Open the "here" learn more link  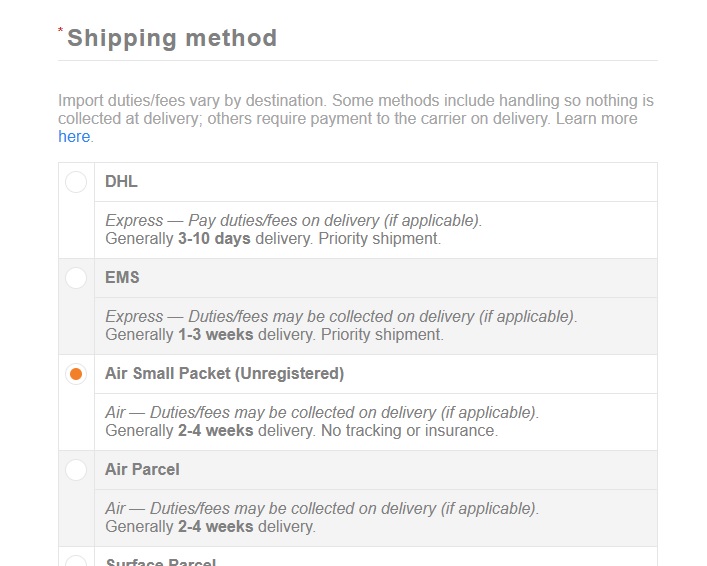(x=74, y=137)
